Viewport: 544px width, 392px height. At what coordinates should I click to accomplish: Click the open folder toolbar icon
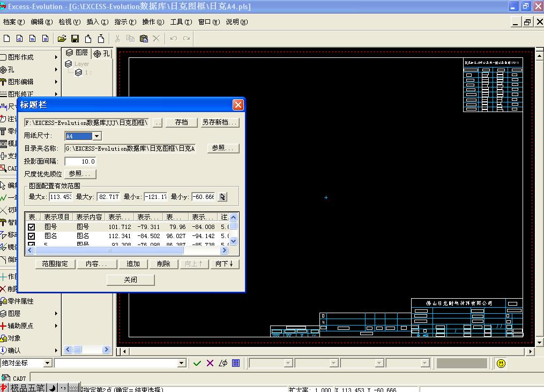pos(62,39)
